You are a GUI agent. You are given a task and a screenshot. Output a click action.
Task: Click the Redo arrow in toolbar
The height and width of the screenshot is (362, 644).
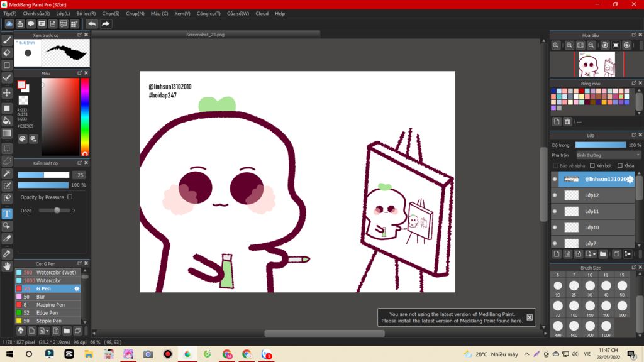106,24
